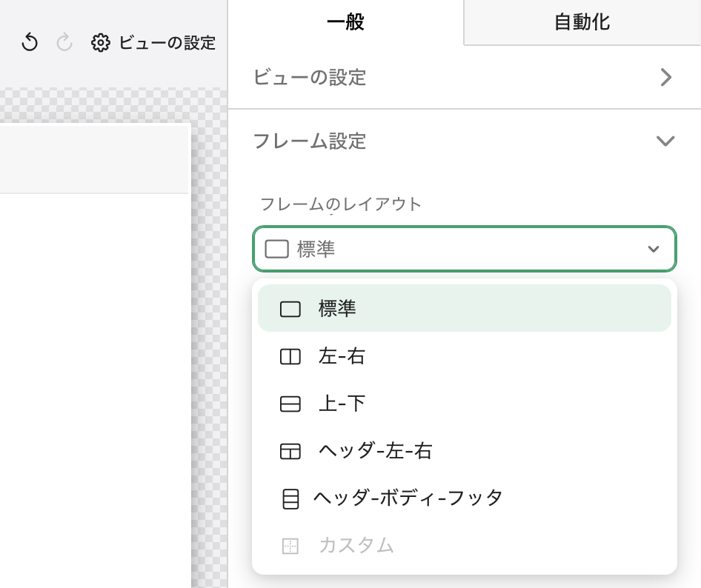The width and height of the screenshot is (701, 588).
Task: Select the 標準 option in the list
Action: [338, 309]
